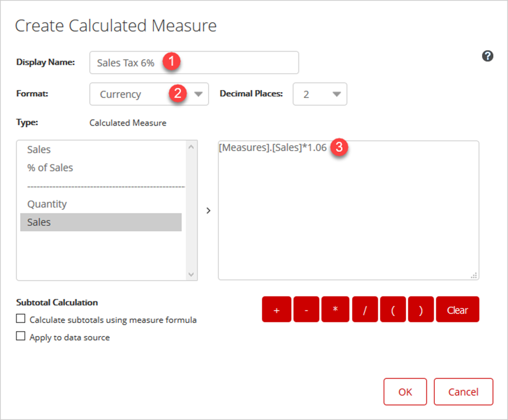Clear the formula with Clear button

click(x=457, y=309)
